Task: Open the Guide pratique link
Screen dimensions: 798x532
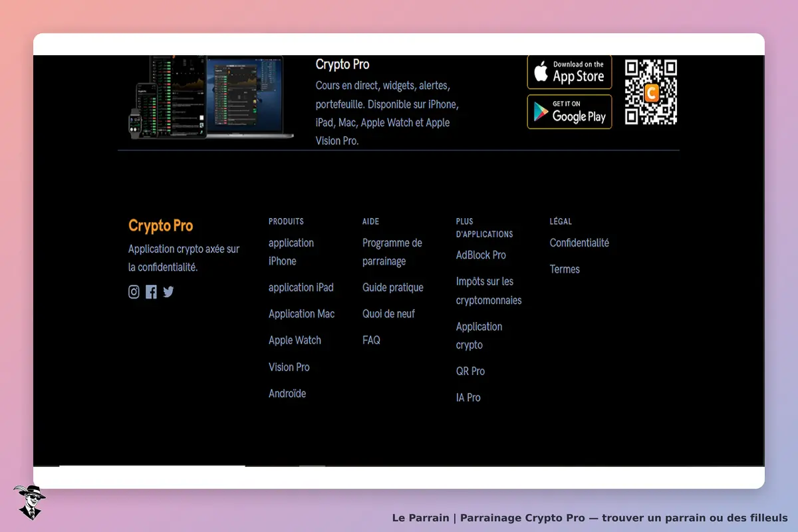Action: coord(393,287)
